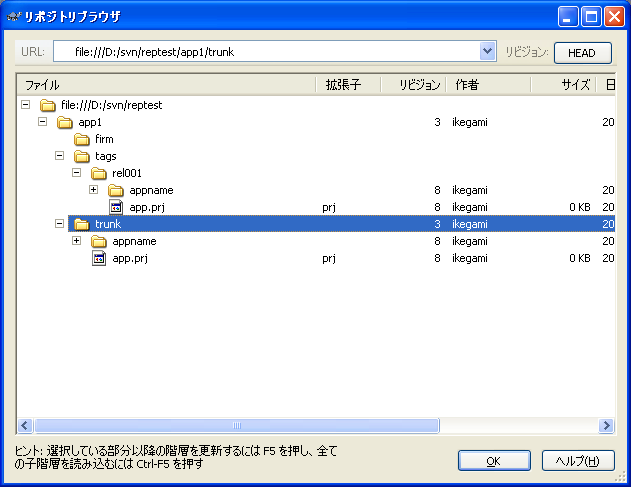Select the firm folder label
Screen dimensions: 631x487
coord(104,139)
